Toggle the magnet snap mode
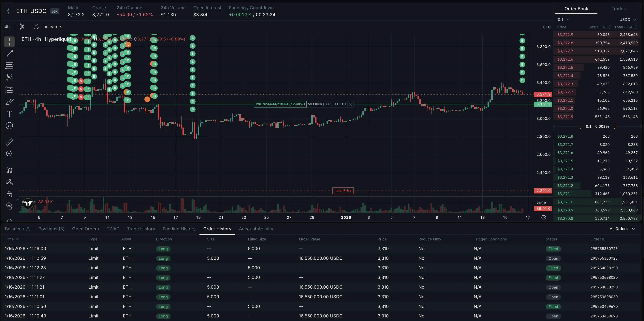The height and width of the screenshot is (321, 644). 9,170
